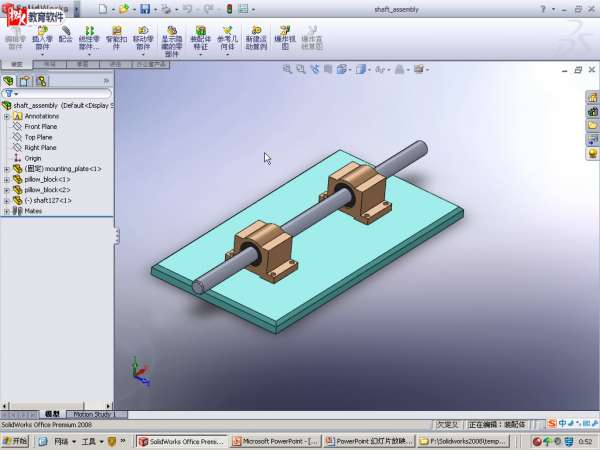Expand the shaft127<1> component node
This screenshot has height=450, width=600.
(x=6, y=201)
